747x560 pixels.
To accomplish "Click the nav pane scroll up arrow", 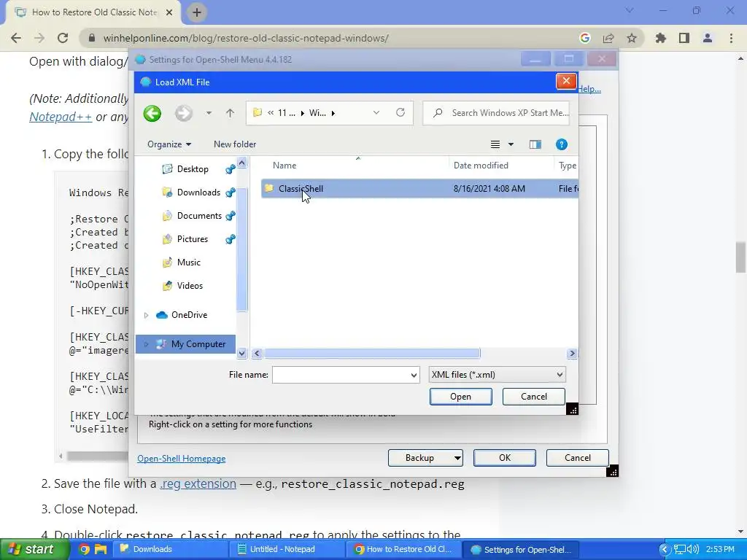I will (x=241, y=163).
